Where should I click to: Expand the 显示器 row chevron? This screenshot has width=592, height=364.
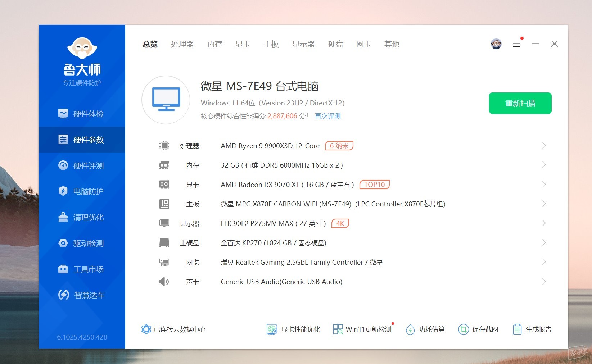[544, 223]
